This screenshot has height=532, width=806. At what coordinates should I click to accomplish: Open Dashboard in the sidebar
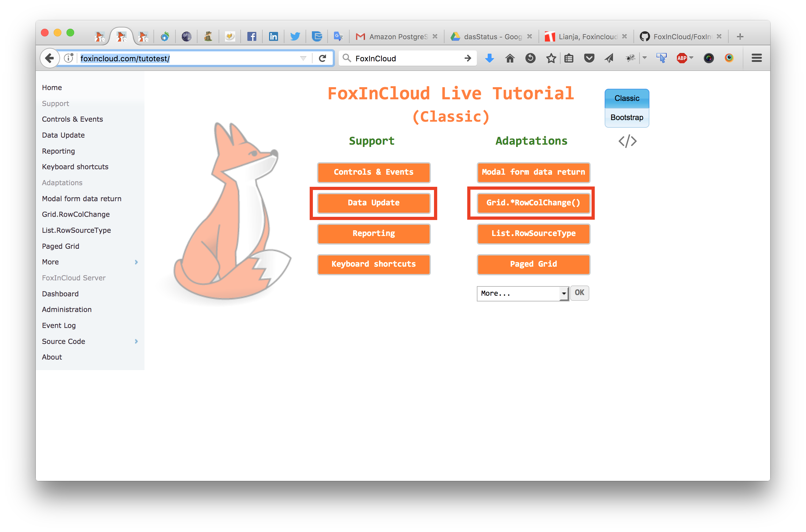click(x=60, y=294)
